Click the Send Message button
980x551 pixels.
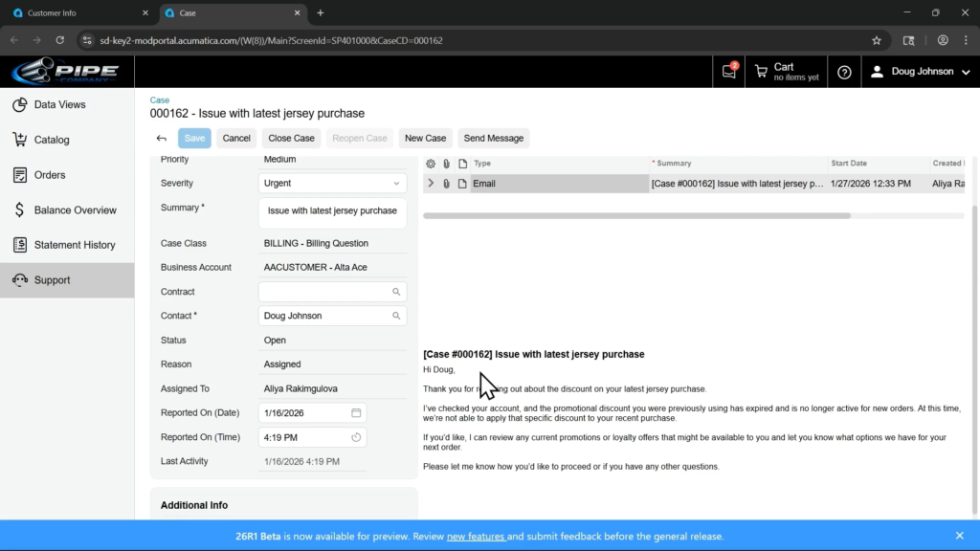coord(493,139)
